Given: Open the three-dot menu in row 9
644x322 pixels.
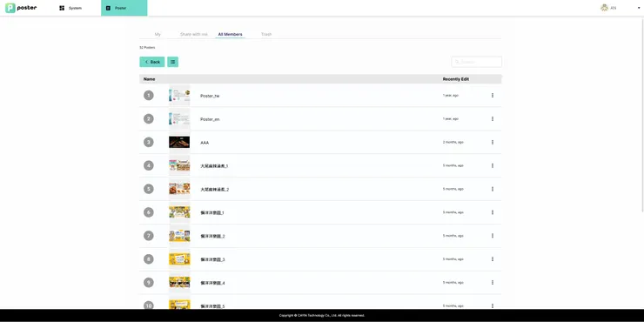Looking at the screenshot, I should (493, 283).
